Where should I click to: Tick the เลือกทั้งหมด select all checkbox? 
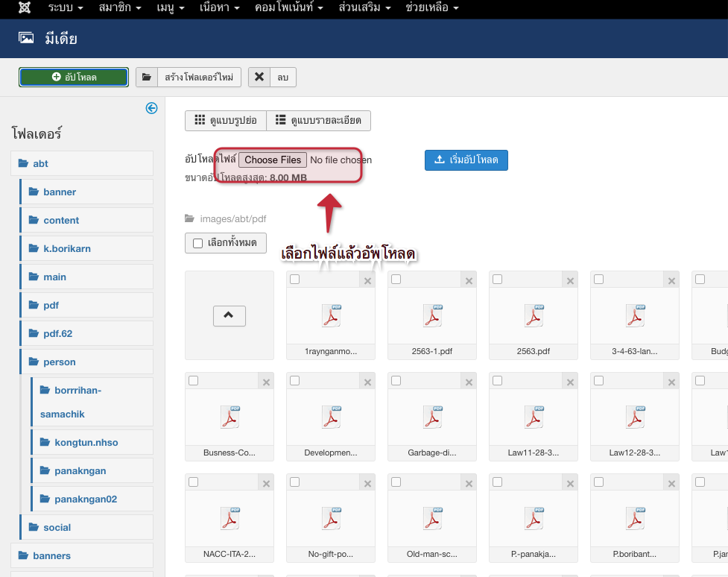pos(197,243)
